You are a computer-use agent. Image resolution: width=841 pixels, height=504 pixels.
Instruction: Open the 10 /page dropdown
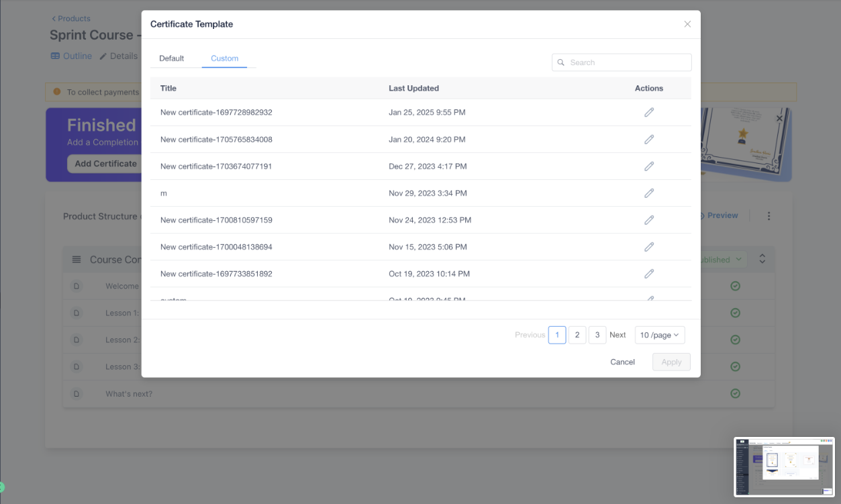tap(659, 335)
